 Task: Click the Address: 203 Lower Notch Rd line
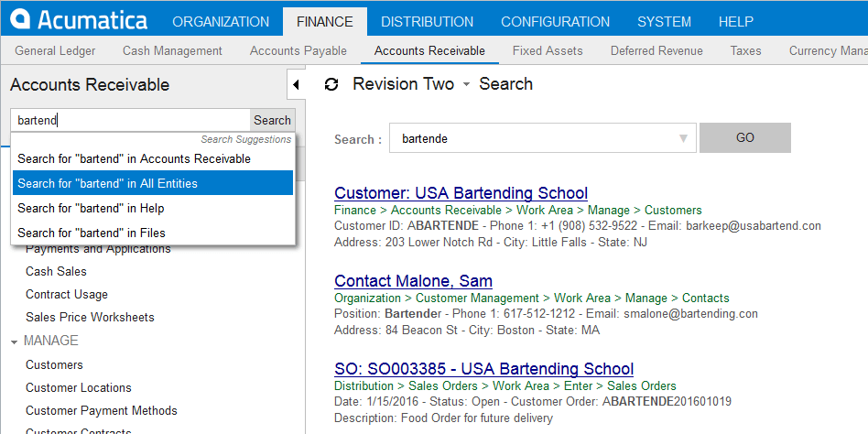point(491,243)
